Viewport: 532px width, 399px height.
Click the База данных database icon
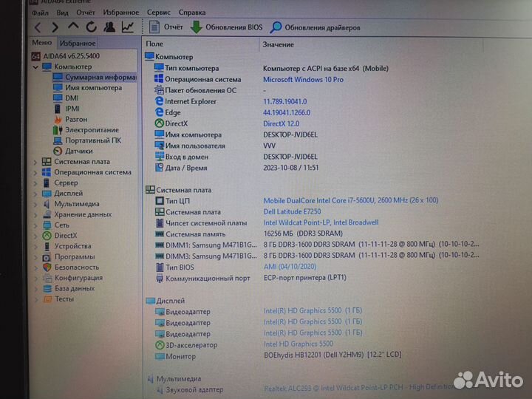tap(47, 288)
